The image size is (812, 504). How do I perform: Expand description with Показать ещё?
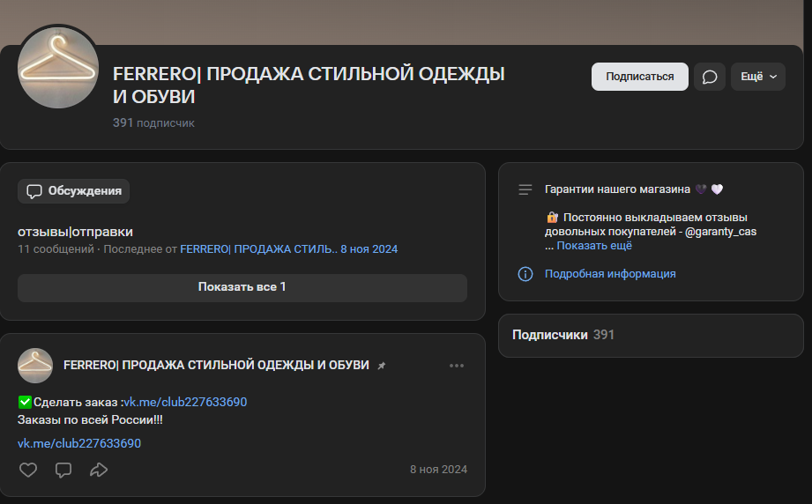click(594, 246)
